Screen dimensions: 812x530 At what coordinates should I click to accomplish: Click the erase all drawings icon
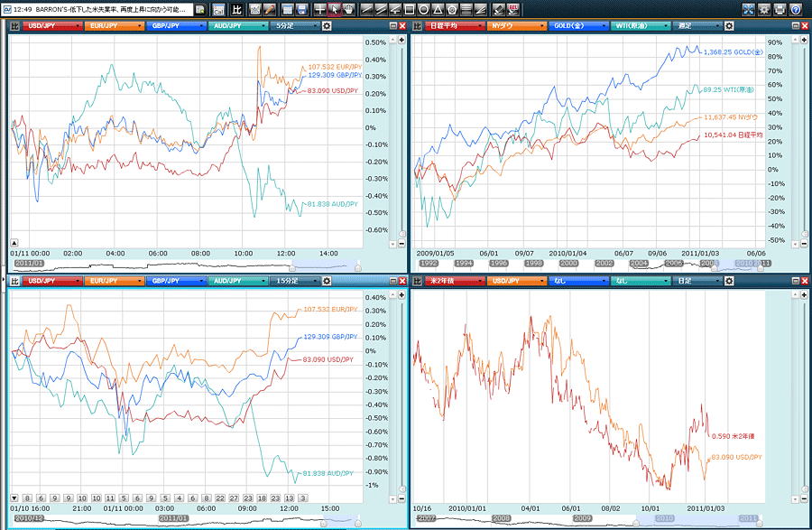(513, 9)
